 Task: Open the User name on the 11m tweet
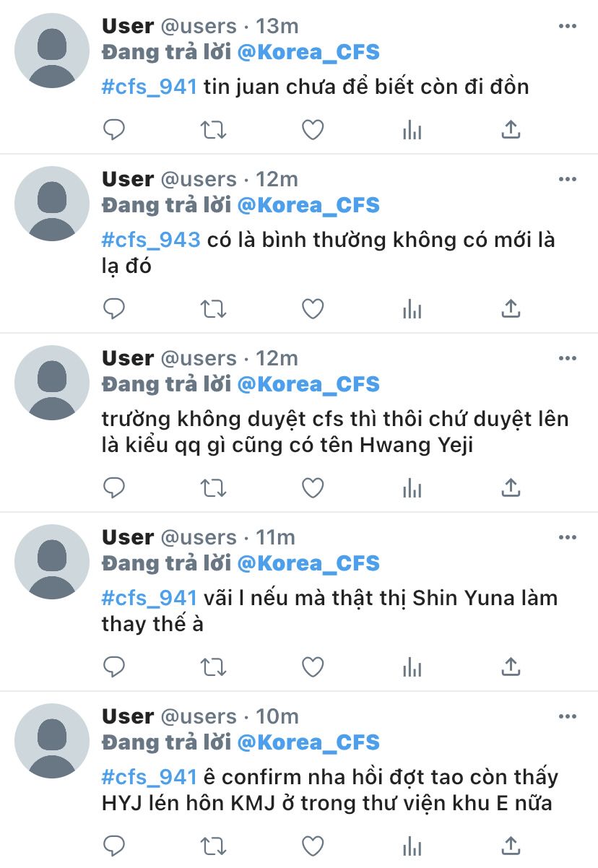128,537
